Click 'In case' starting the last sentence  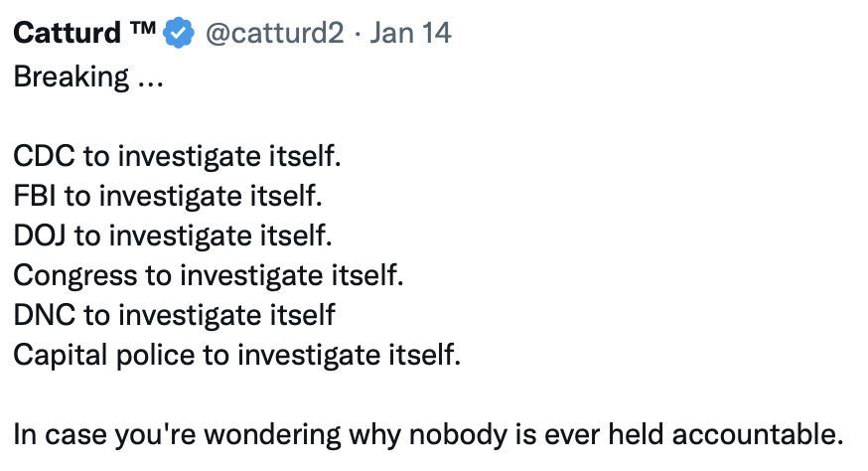[x=55, y=434]
